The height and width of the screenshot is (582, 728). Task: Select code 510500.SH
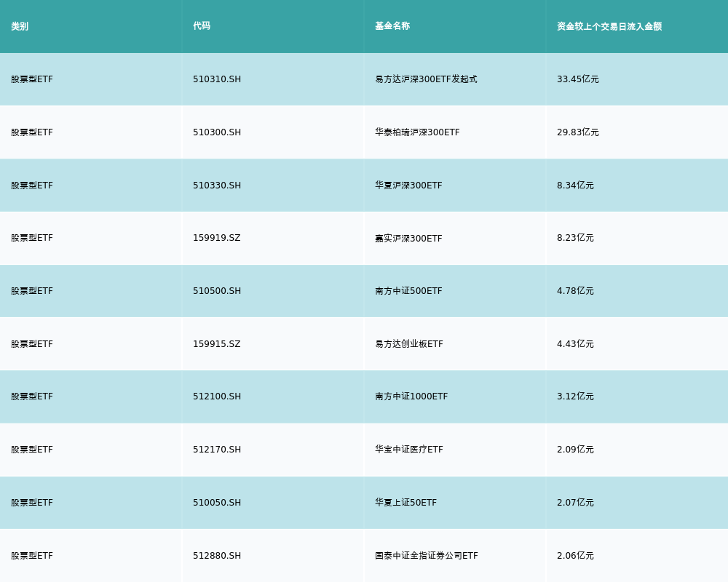[217, 291]
